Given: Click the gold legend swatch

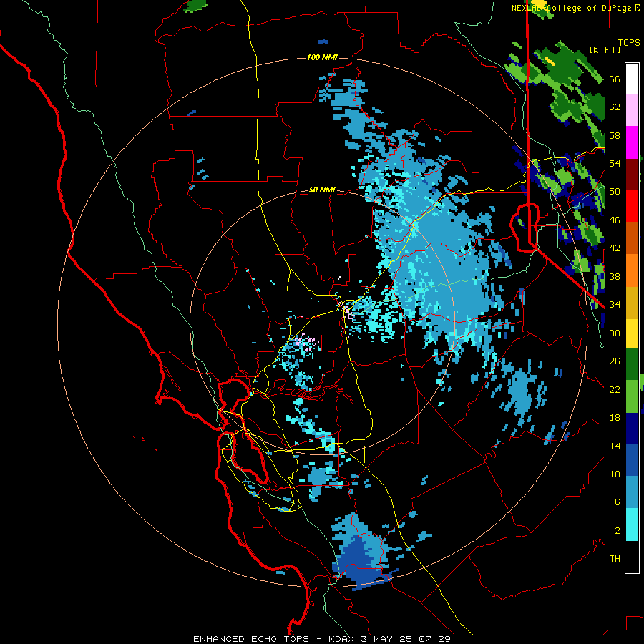Looking at the screenshot, I should [x=632, y=303].
